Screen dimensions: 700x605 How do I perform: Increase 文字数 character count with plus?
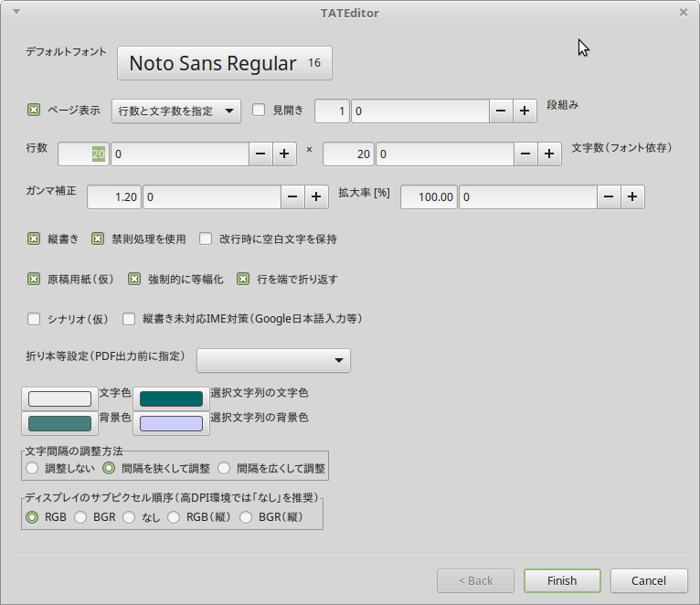tap(548, 154)
